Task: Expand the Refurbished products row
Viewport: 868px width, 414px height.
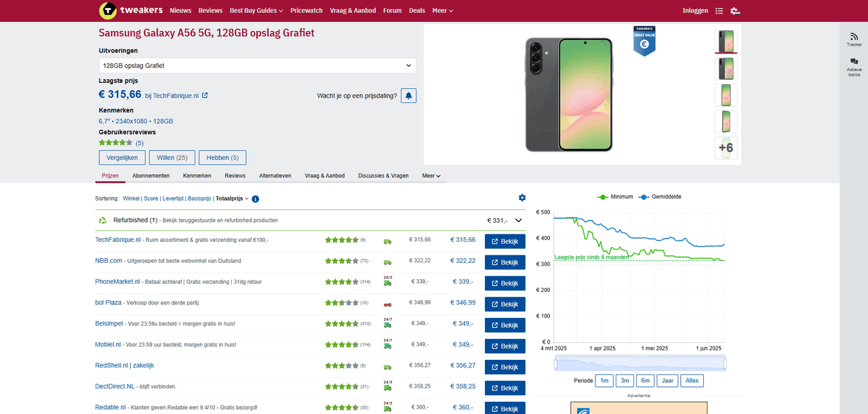Action: click(x=517, y=220)
